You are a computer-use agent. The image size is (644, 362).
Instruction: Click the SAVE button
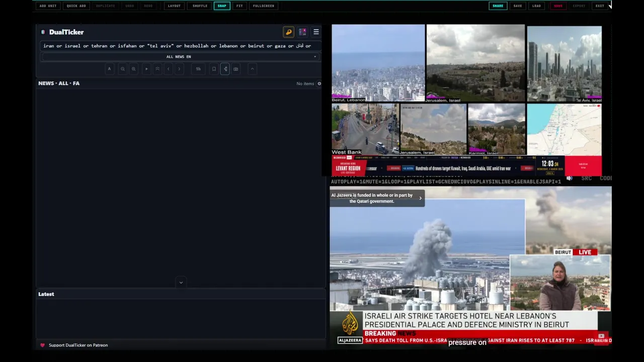[518, 6]
